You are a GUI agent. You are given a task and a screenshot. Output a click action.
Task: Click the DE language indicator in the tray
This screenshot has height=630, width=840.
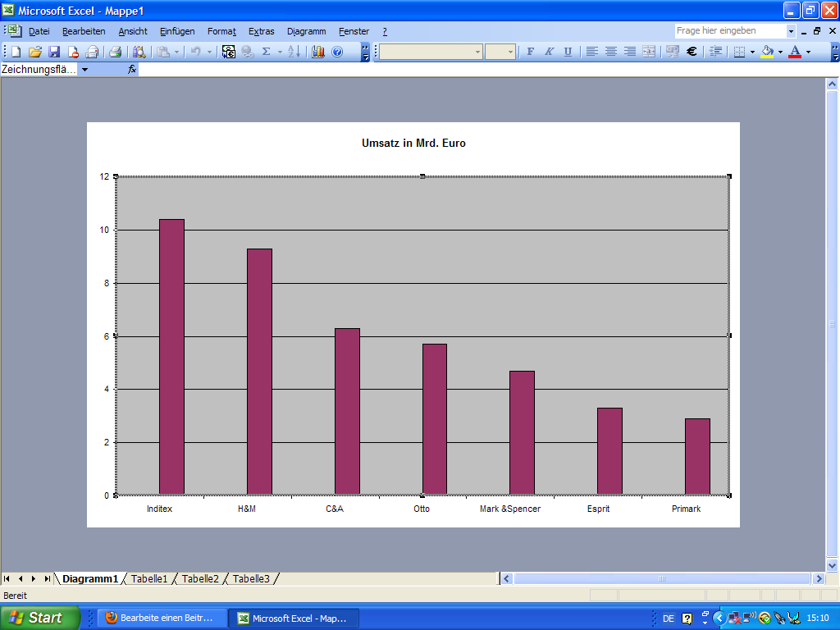668,619
